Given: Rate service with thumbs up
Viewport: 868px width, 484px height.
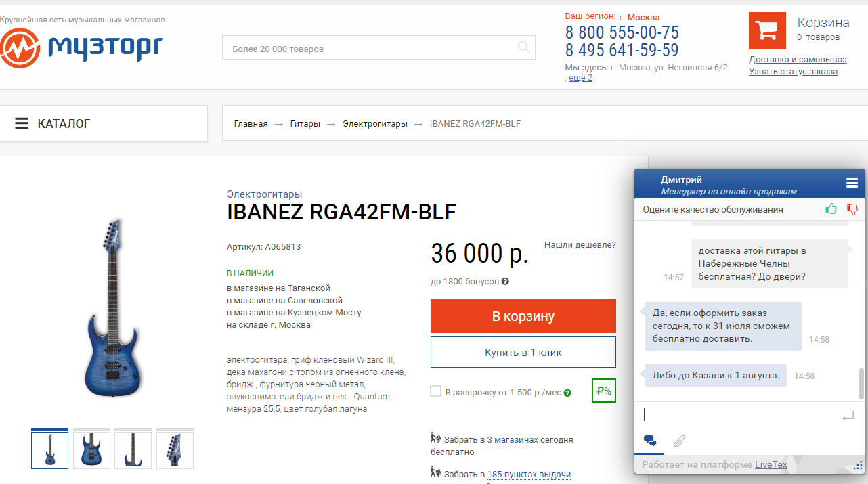Looking at the screenshot, I should (x=831, y=209).
